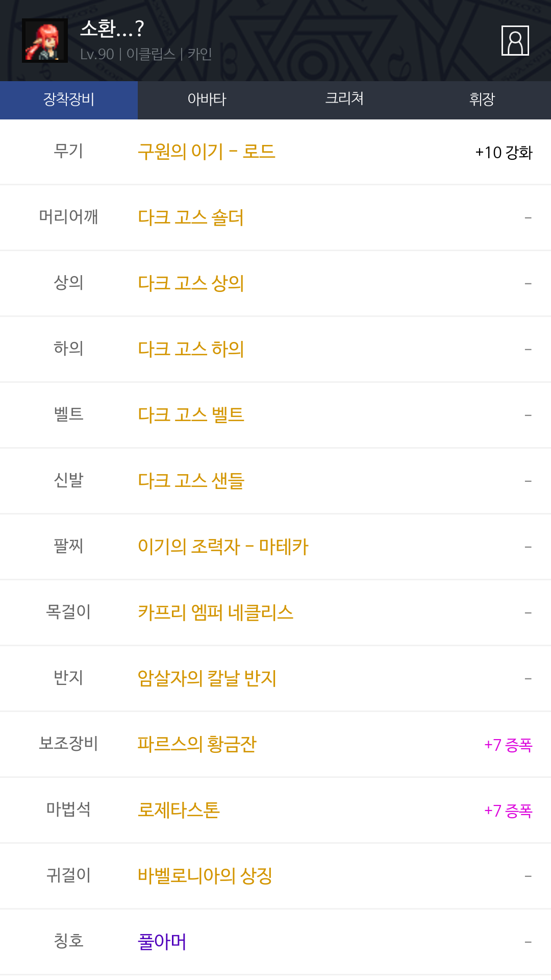This screenshot has width=551, height=980.
Task: Open 다크 고스 숄더 item details
Action: pyautogui.click(x=191, y=217)
